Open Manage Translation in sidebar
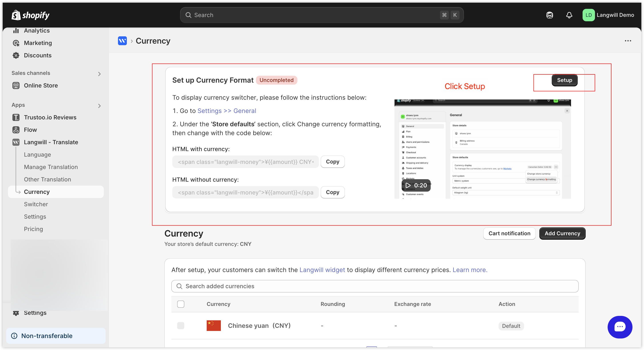This screenshot has width=644, height=350. (x=51, y=167)
